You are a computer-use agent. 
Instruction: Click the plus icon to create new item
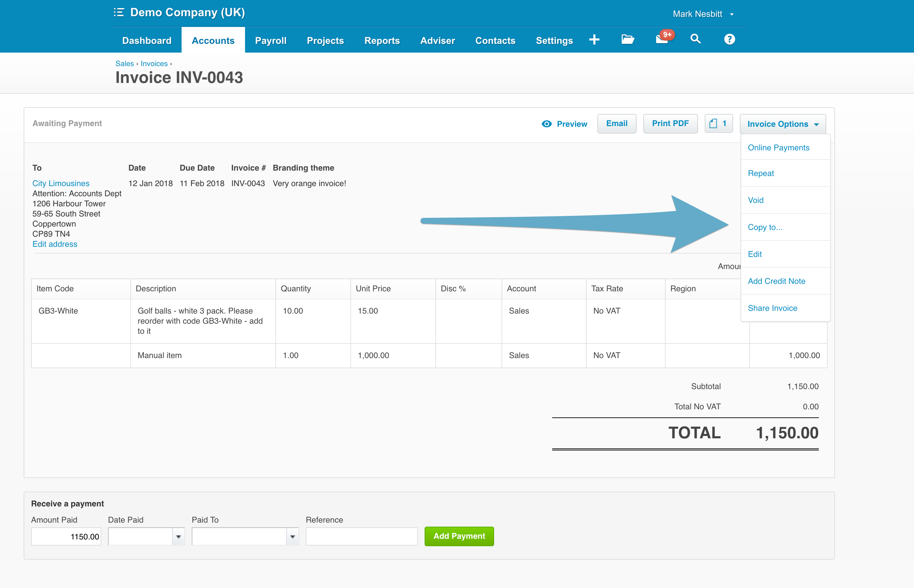[595, 39]
